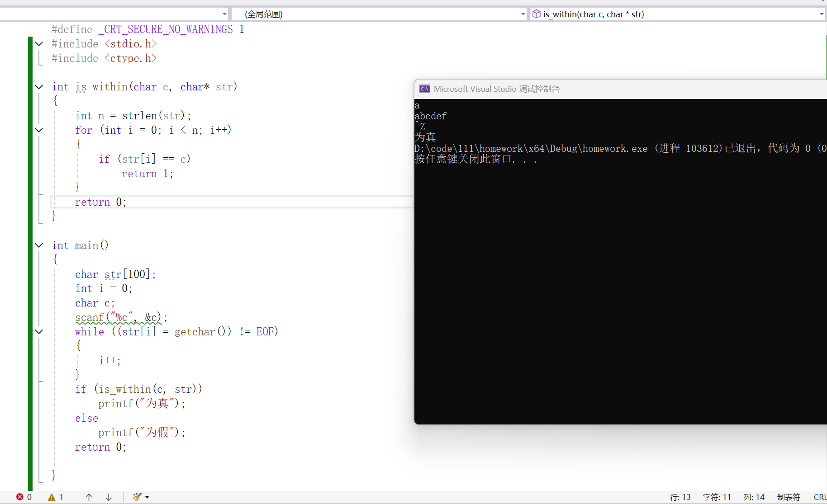
Task: Click the 行: 13 line indicator
Action: [x=680, y=497]
